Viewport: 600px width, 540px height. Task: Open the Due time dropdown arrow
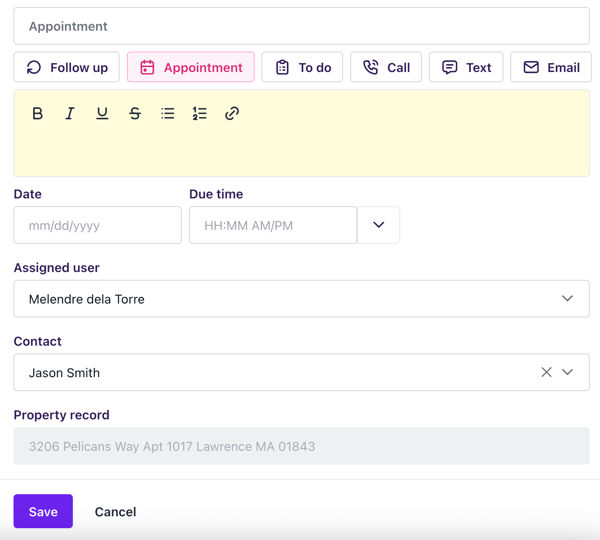tap(378, 225)
